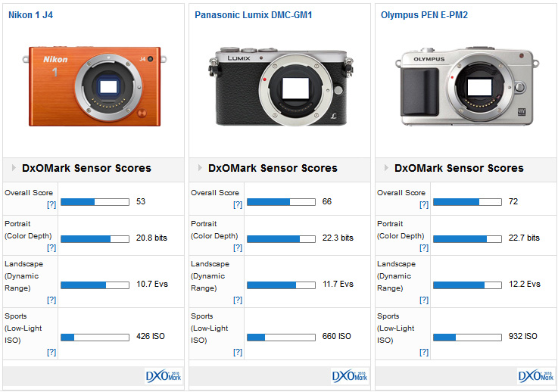The image size is (558, 392).
Task: Click 'Portrait (Color Depth)' label in Panasonic column
Action: [x=214, y=230]
